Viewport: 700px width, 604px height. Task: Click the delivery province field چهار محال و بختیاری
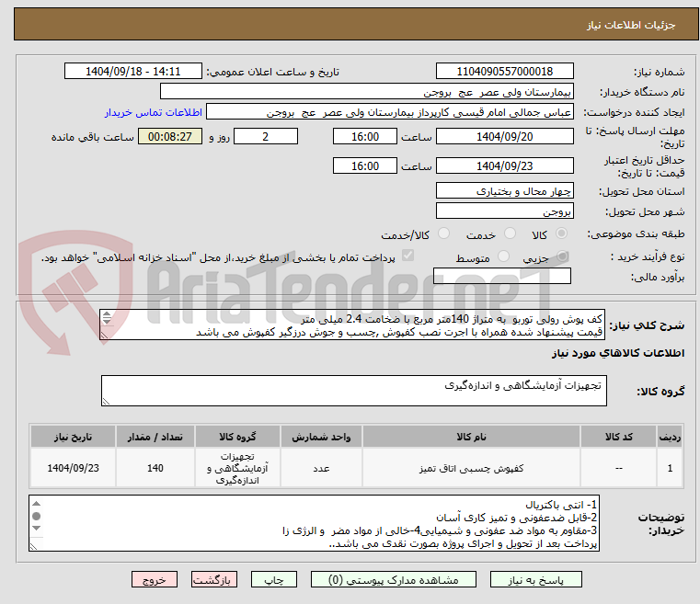click(x=504, y=190)
